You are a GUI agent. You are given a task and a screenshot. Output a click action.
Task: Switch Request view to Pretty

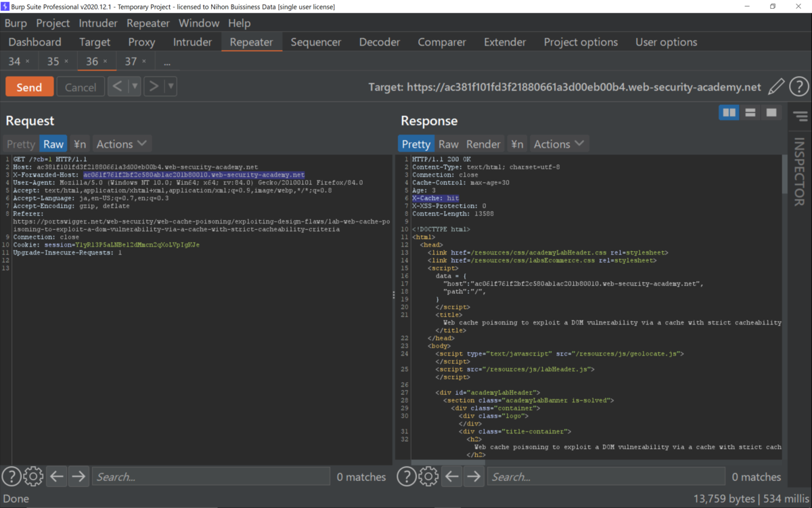(20, 144)
